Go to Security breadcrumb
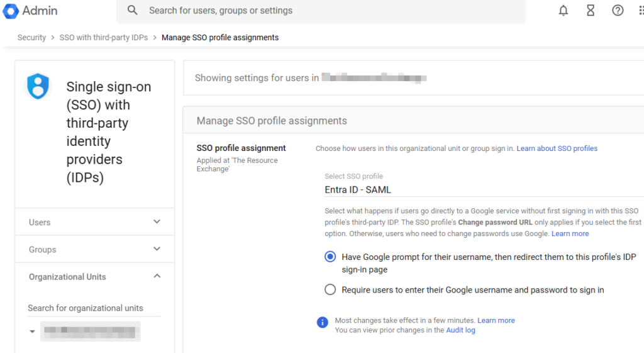 tap(31, 38)
